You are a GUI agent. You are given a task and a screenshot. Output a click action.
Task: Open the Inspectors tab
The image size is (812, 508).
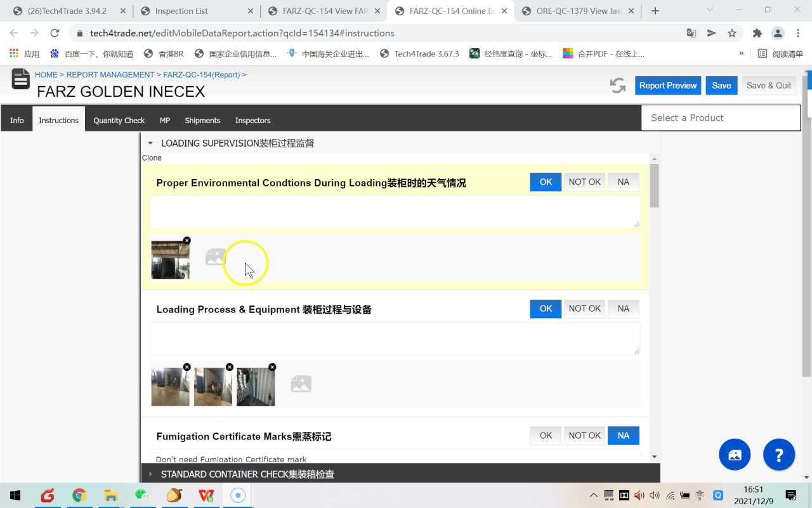pos(252,120)
